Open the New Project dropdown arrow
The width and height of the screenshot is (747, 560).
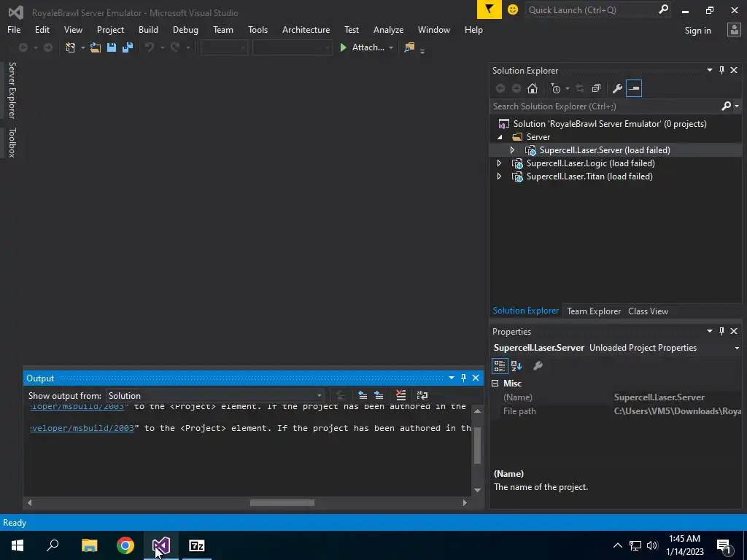[x=82, y=47]
